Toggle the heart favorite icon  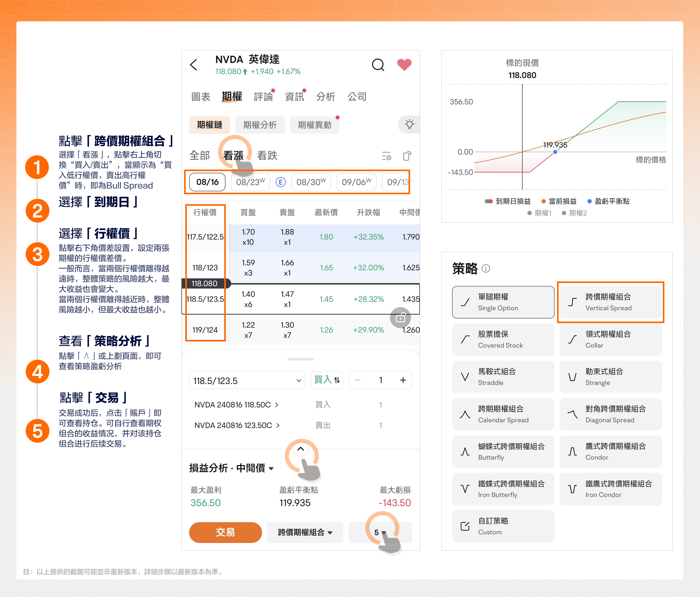[404, 64]
